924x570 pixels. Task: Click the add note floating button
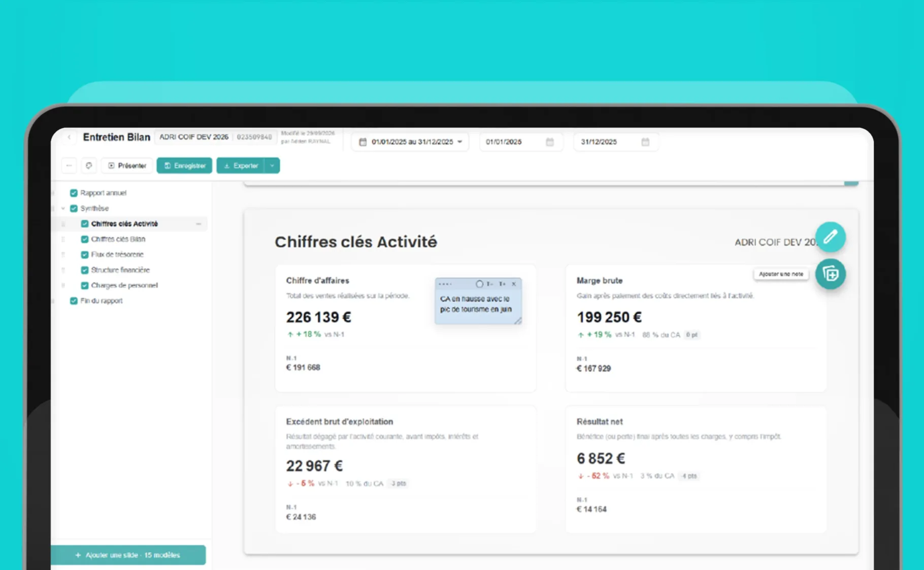831,274
